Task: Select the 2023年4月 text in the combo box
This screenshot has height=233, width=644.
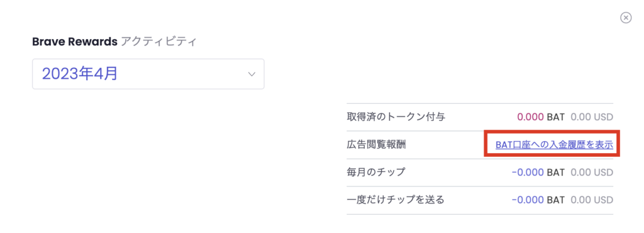Action: 80,74
